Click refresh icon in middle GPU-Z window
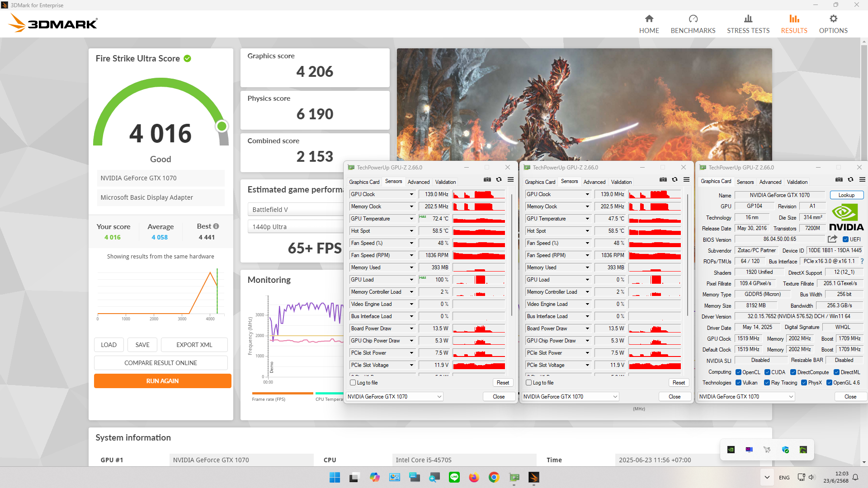Image resolution: width=868 pixels, height=488 pixels. 675,179
